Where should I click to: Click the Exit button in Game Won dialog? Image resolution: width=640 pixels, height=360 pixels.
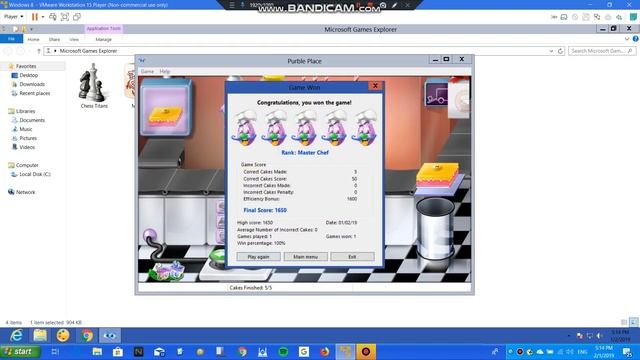352,257
